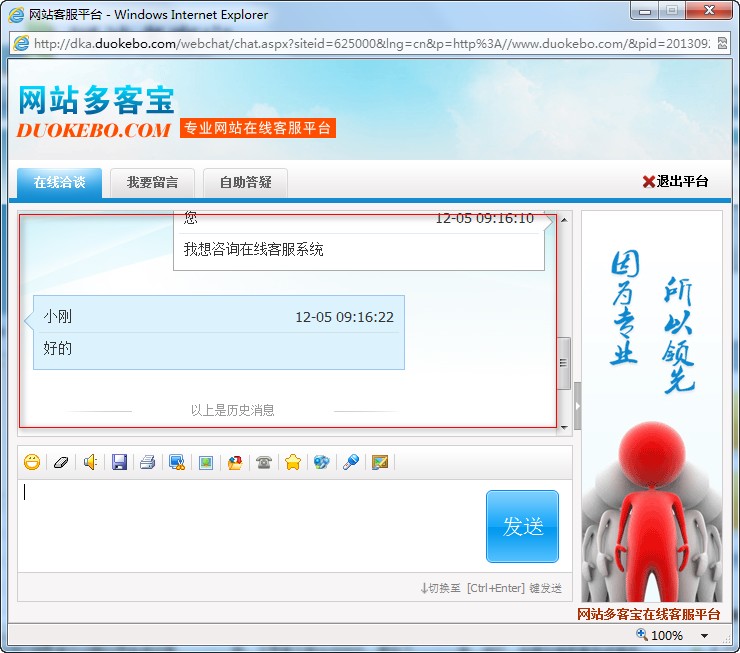Viewport: 740px width, 653px height.
Task: Click 退出平台 to exit the platform
Action: point(675,181)
